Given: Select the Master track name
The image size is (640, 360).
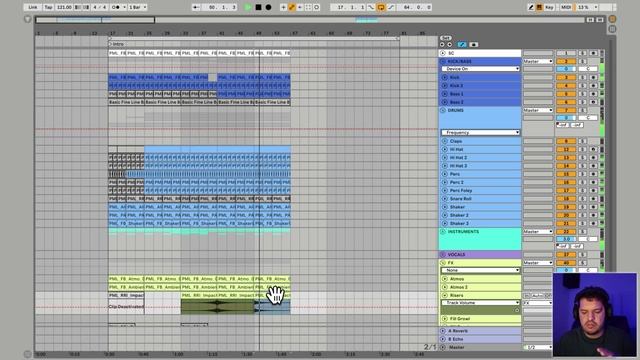Looking at the screenshot, I should coord(456,347).
